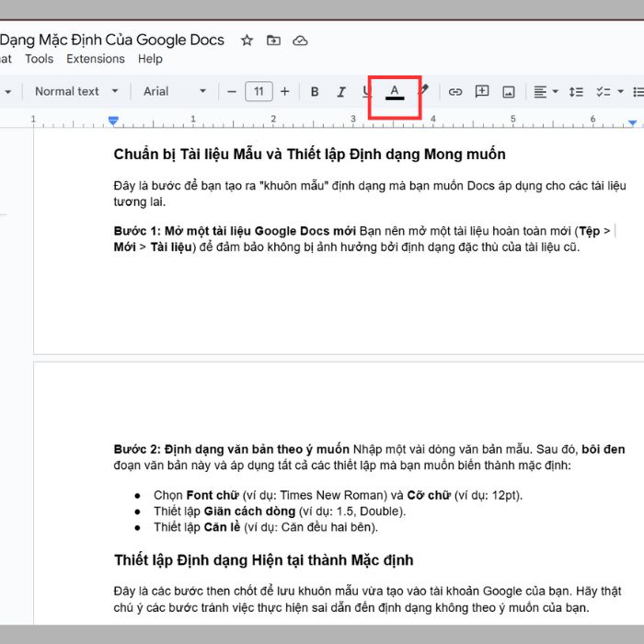644x644 pixels.
Task: Click the paragraph starting "Đây là bước để bạn"
Action: point(370,194)
